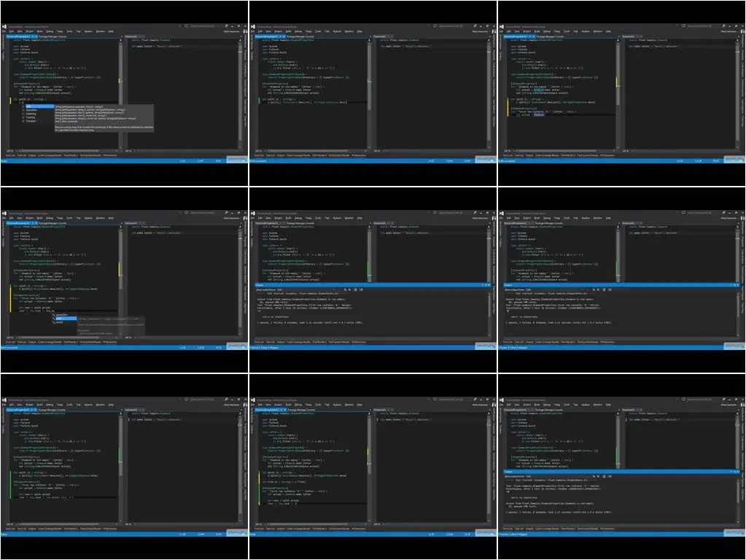Click the notifications flag icon in third frame
Image resolution: width=746 pixels, height=560 pixels.
[678, 26]
